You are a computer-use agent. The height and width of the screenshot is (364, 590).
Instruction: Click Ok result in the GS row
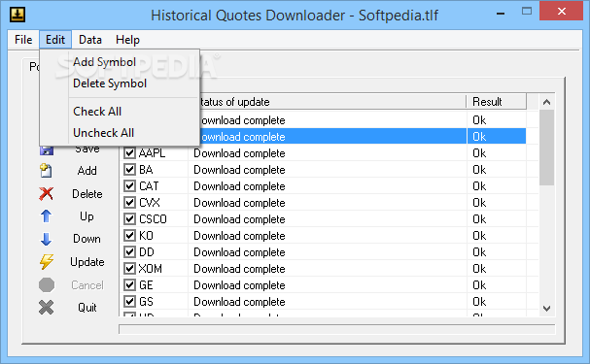coord(479,302)
